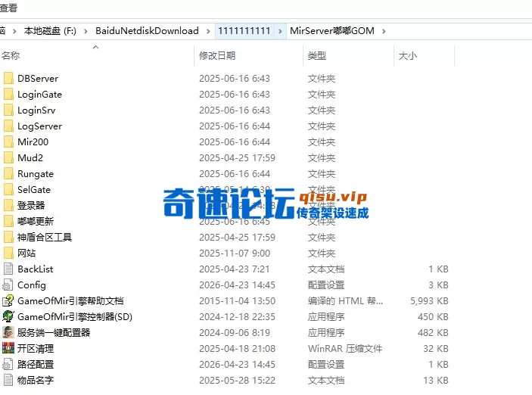Select the name GameOfMir引擎控制器(SD)
Viewport: 532px width, 395px height.
click(x=75, y=316)
